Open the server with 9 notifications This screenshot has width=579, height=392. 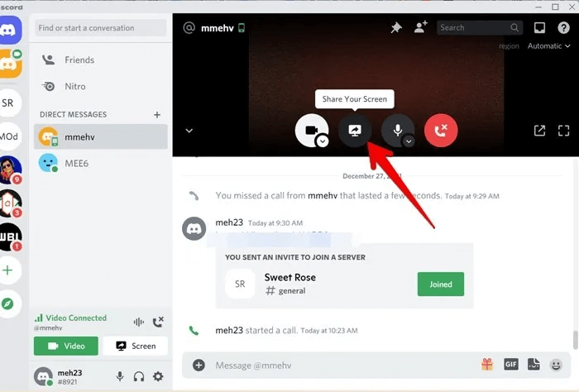point(10,170)
